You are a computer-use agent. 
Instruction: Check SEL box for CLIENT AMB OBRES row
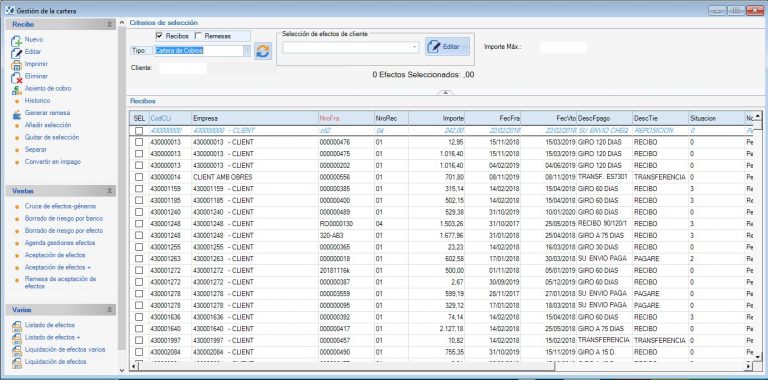(x=139, y=177)
